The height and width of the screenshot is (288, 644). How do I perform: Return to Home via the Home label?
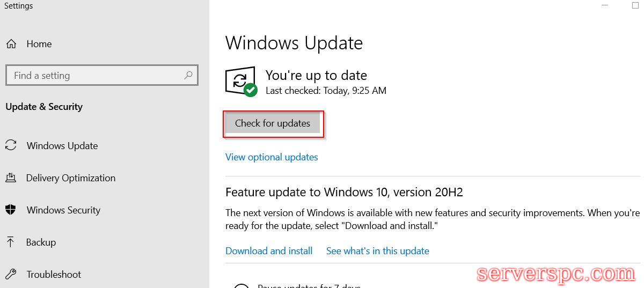point(39,44)
